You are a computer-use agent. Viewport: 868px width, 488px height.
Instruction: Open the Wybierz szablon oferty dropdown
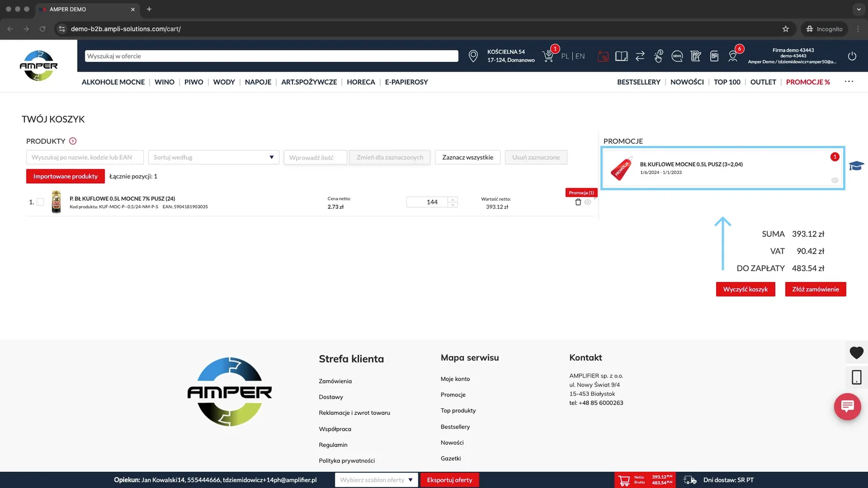tap(376, 480)
